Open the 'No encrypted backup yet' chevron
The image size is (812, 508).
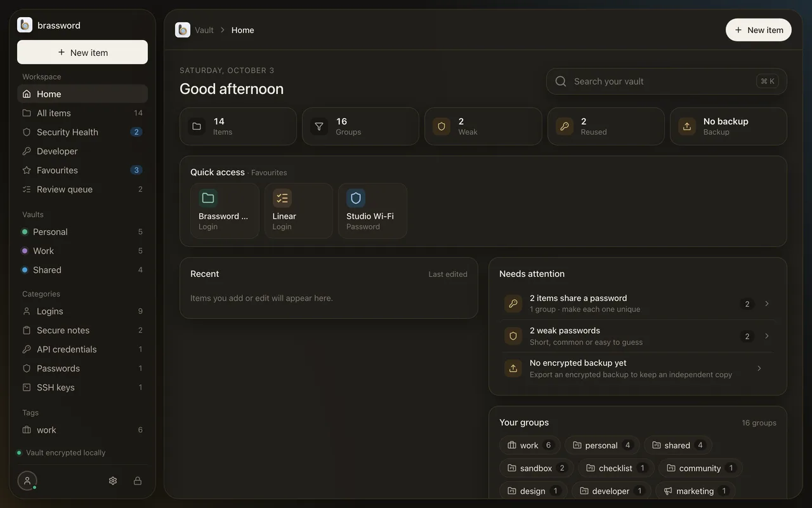coord(759,368)
